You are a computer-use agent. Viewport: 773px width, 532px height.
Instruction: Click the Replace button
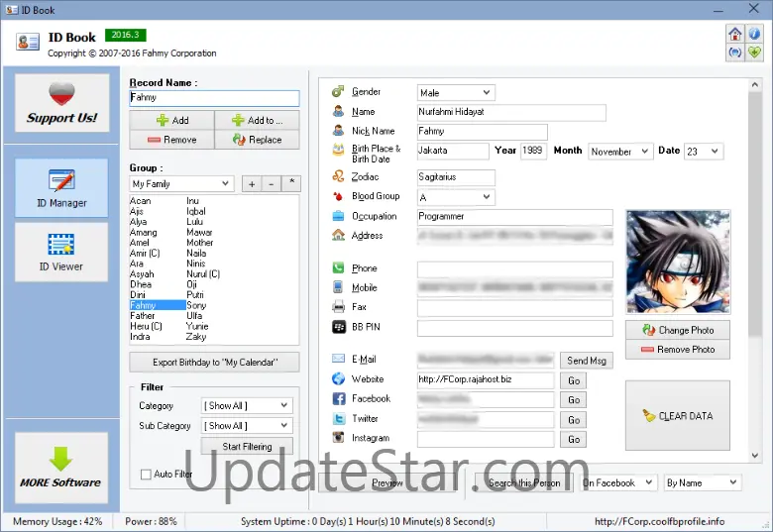[x=257, y=140]
